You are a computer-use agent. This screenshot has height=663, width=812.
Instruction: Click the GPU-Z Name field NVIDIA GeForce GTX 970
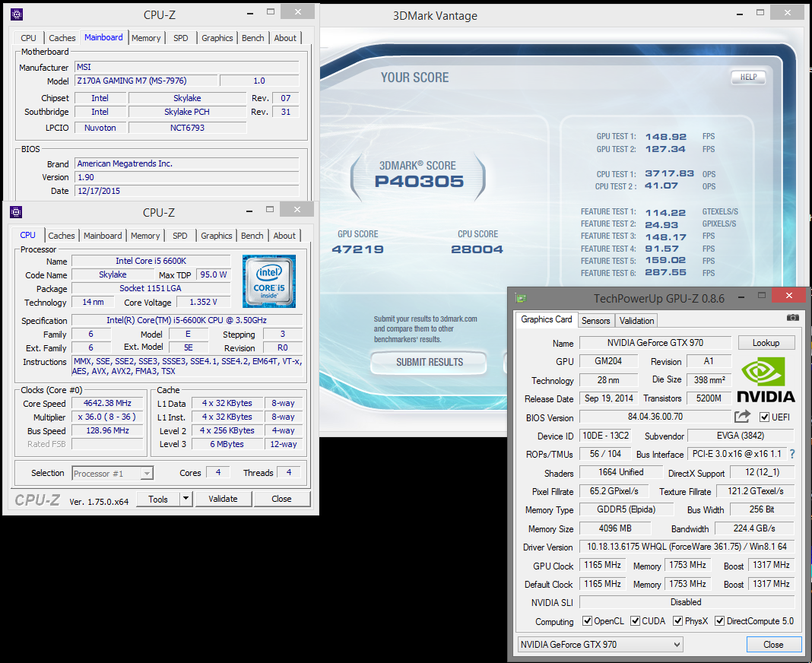pos(655,343)
